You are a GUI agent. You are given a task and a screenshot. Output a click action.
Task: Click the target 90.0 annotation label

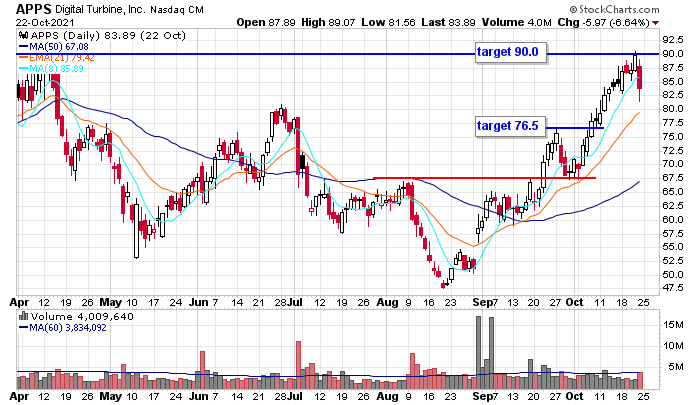(x=510, y=52)
